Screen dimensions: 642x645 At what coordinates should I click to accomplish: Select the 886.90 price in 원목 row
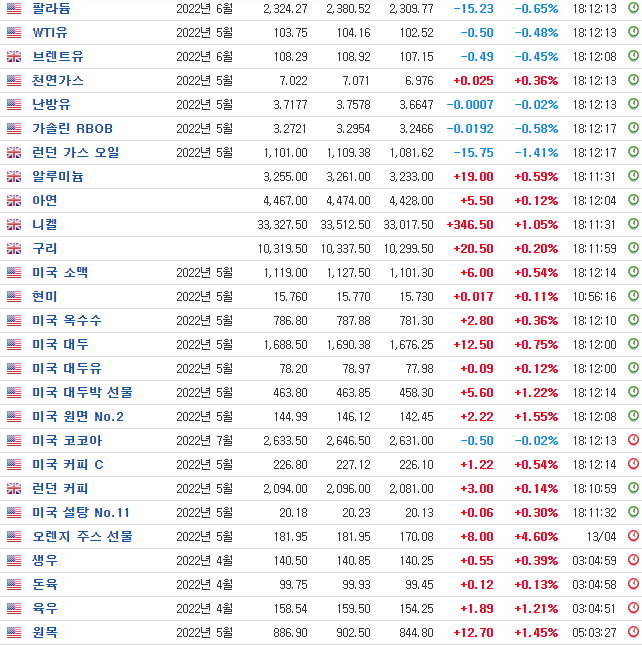290,632
